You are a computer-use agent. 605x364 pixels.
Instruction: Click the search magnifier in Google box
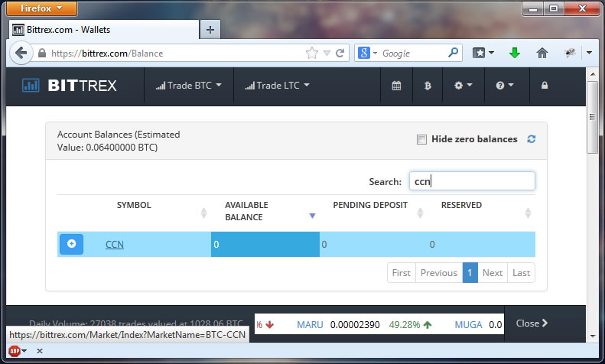(x=453, y=52)
